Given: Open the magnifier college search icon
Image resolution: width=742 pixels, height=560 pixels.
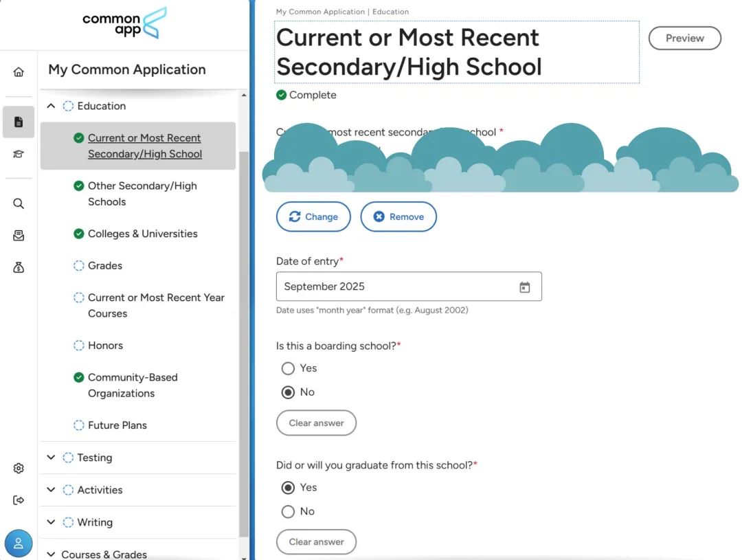Looking at the screenshot, I should [19, 203].
